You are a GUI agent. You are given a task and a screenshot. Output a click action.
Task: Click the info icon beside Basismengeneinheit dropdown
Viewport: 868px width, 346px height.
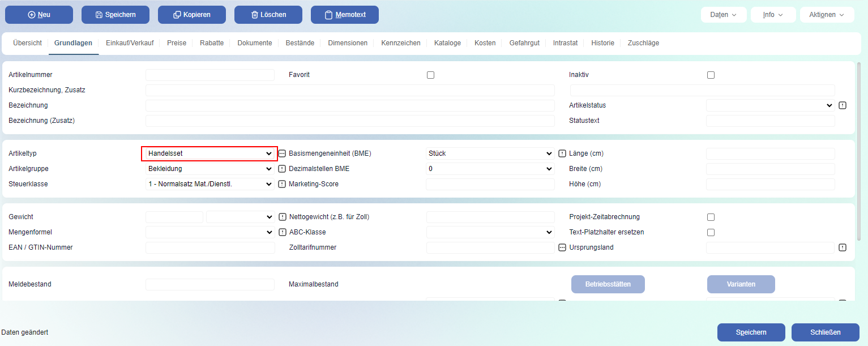point(562,153)
